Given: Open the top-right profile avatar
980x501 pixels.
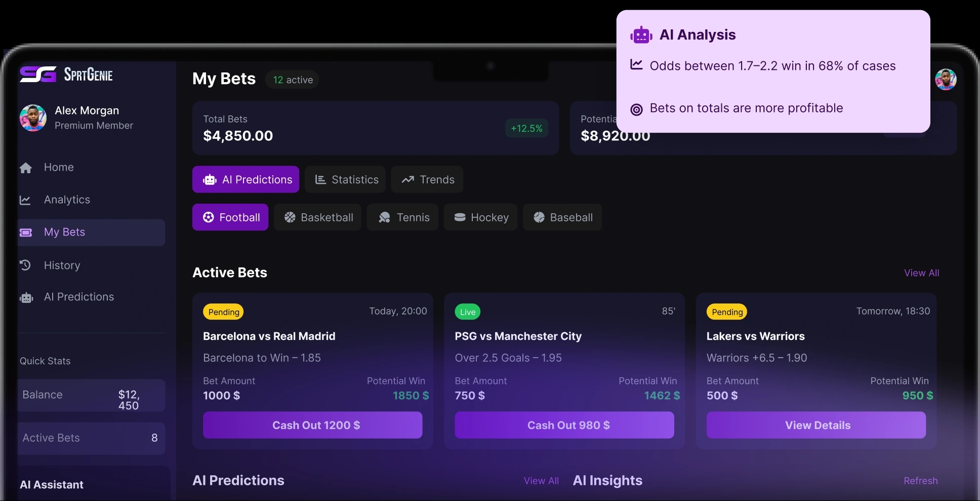Looking at the screenshot, I should 946,80.
